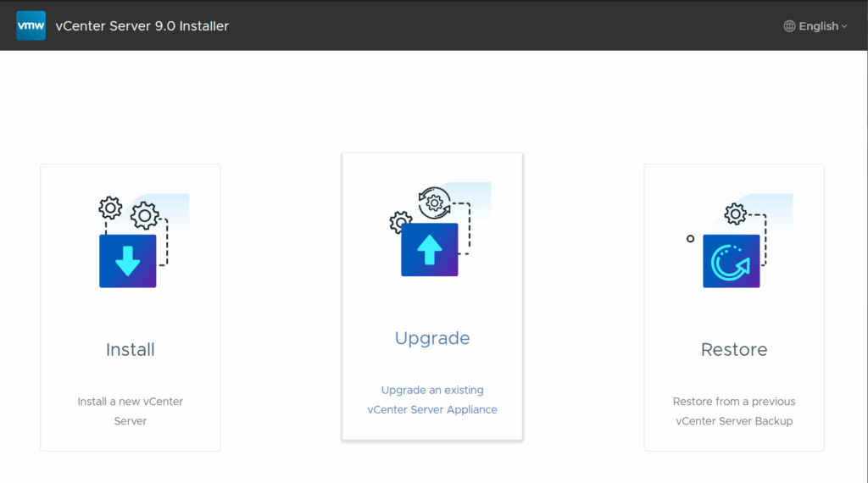Viewport: 868px width, 483px height.
Task: Select the Restore heading
Action: pyautogui.click(x=734, y=350)
